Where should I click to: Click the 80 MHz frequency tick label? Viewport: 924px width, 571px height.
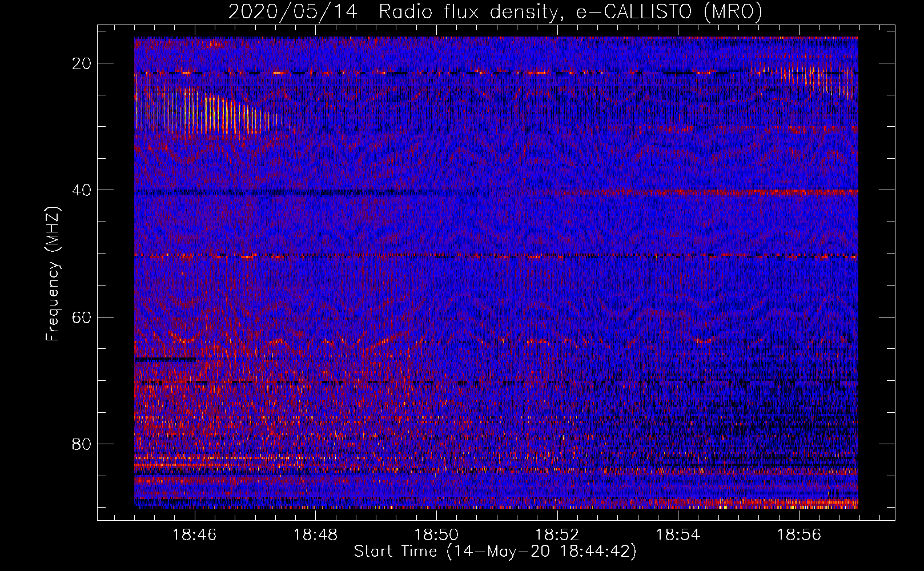tap(82, 444)
